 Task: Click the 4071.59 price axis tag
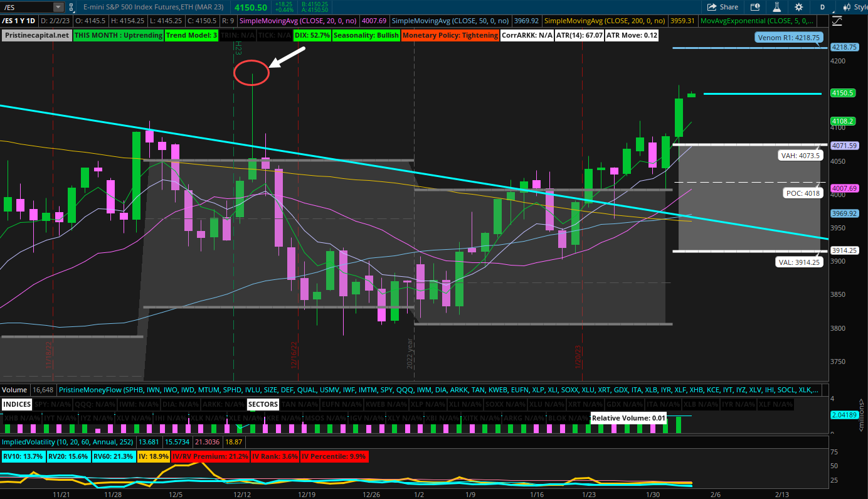(844, 146)
